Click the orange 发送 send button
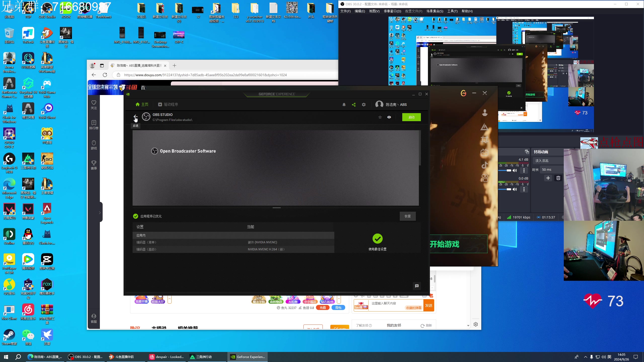Viewport: 644px width, 362px height. pyautogui.click(x=429, y=305)
